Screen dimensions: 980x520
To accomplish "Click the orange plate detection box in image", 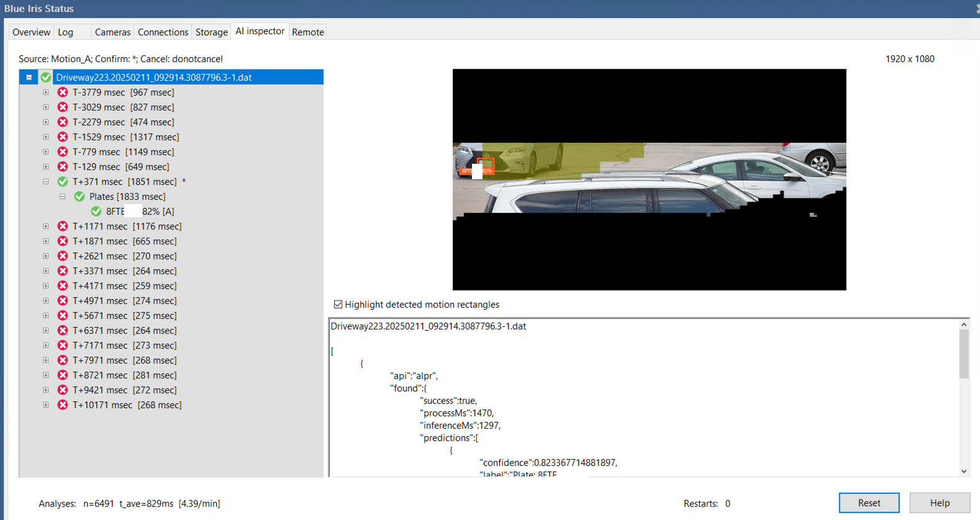I will (x=486, y=167).
